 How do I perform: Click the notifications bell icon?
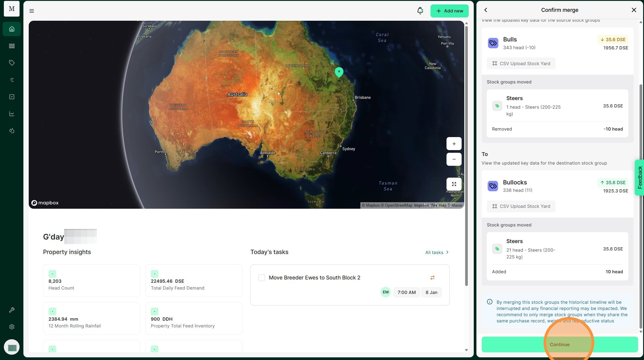point(420,11)
